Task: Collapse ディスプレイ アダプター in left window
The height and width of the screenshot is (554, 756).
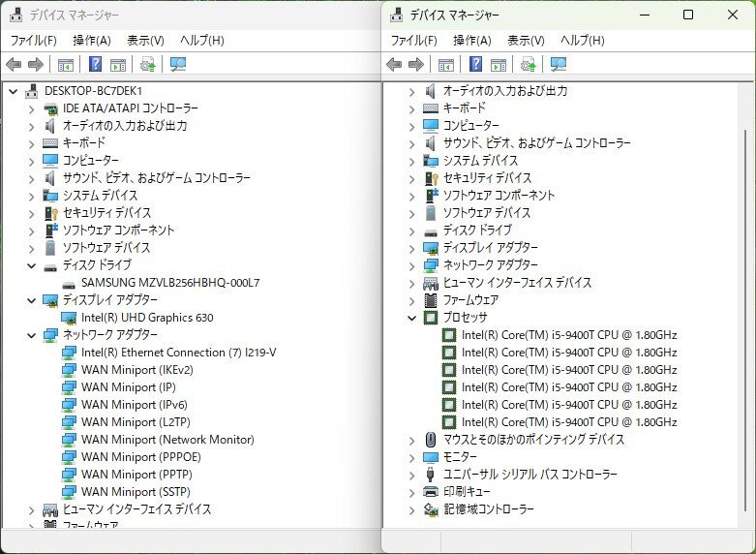Action: pyautogui.click(x=32, y=300)
